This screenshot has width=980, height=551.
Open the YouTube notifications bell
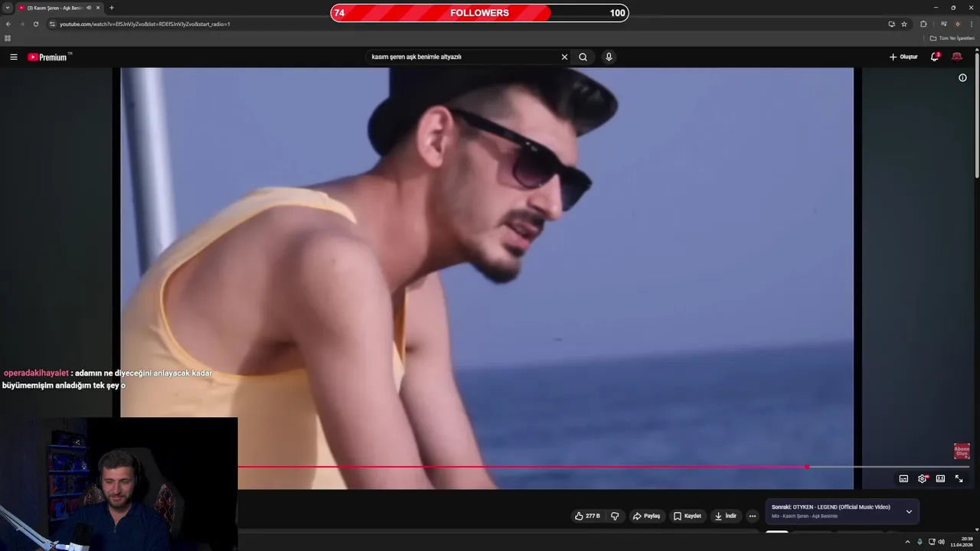coord(935,57)
